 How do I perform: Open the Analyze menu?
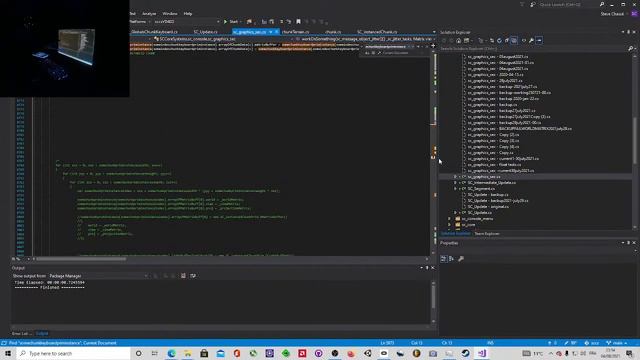tap(149, 13)
